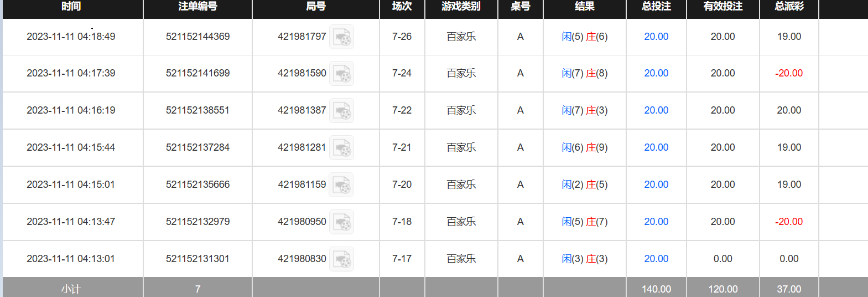Click result 闲(6) 庄(9)
The image size is (868, 297).
coord(584,147)
